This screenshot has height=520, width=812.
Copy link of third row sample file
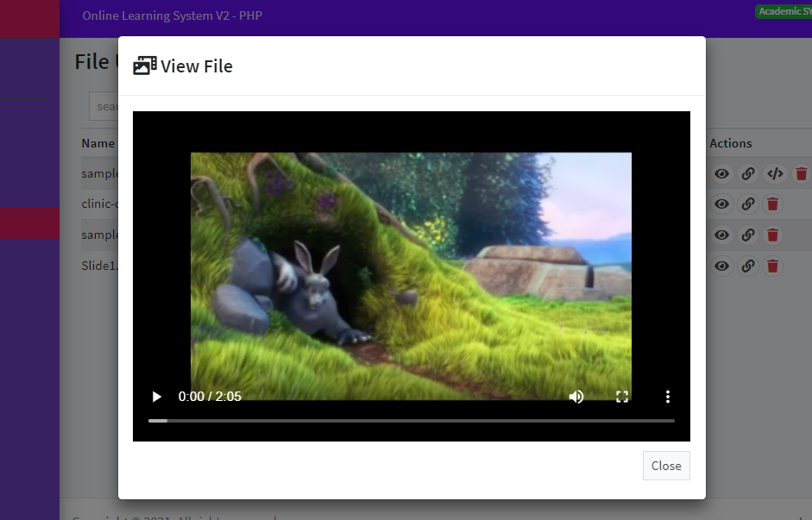[748, 235]
